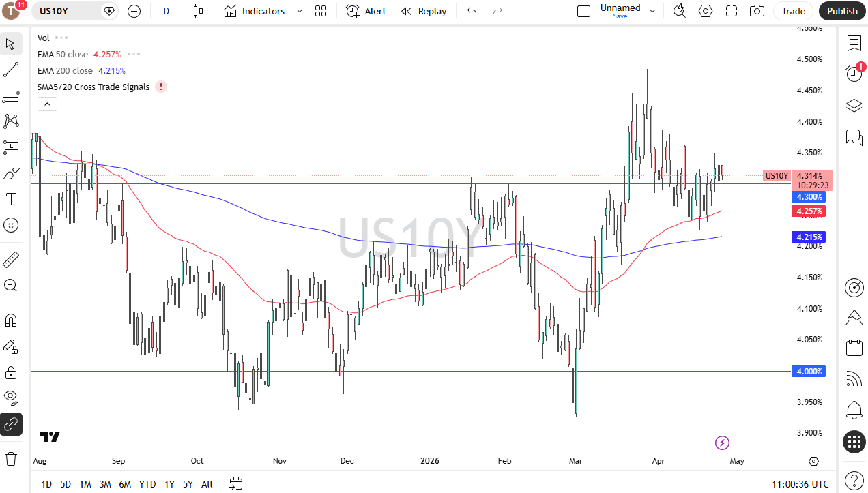Open indicator templates grid icon
The image size is (868, 493).
(321, 11)
